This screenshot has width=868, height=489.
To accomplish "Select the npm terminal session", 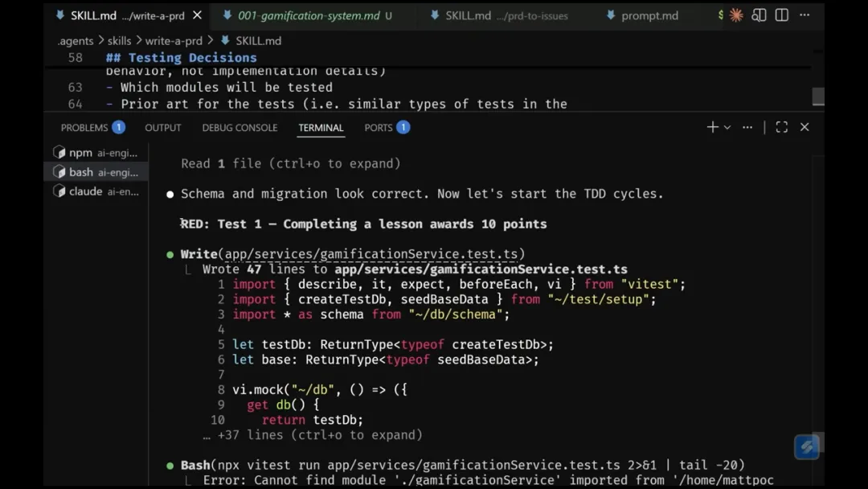I will (x=95, y=153).
